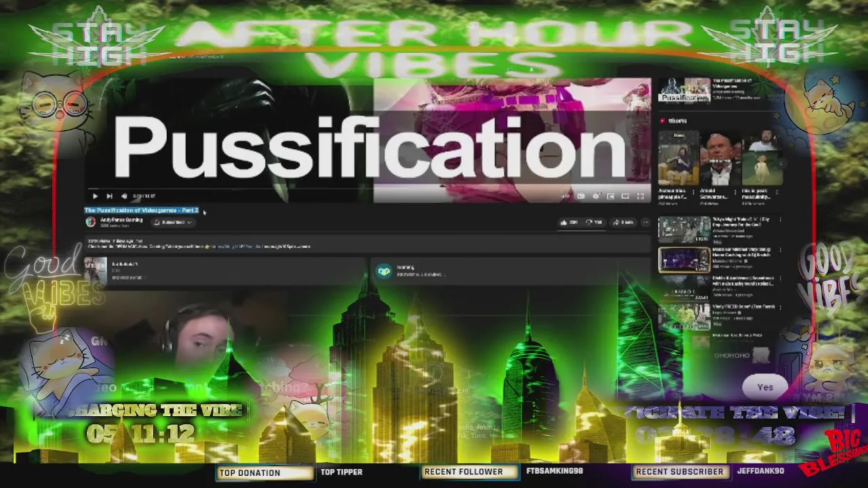
Task: Open options for the 'Tokyo Night' video
Action: 780,220
